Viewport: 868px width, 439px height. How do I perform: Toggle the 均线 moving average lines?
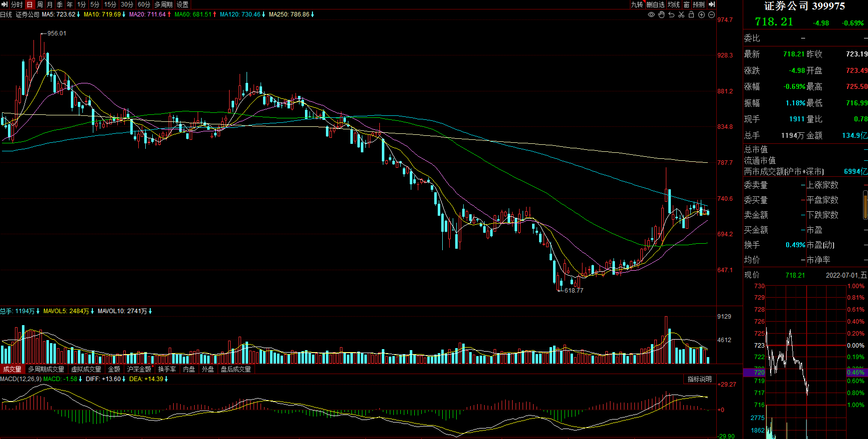click(x=674, y=4)
